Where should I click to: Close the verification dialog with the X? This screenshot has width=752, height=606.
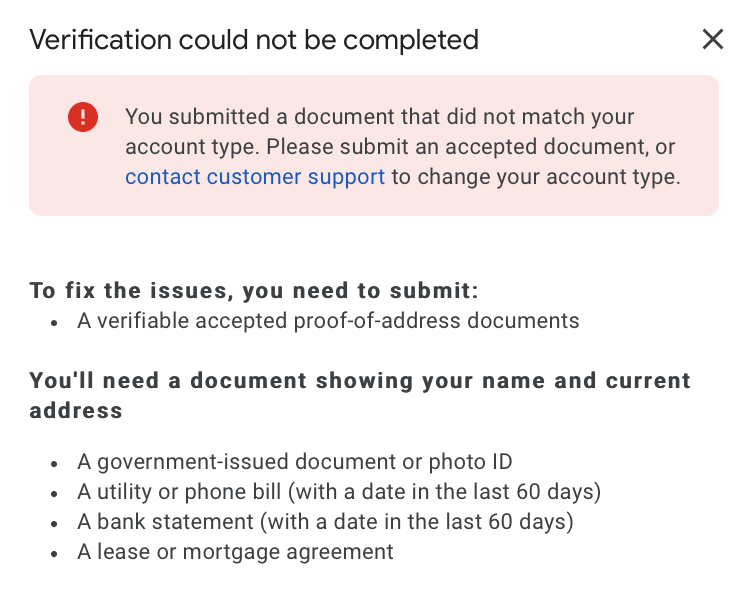point(712,40)
